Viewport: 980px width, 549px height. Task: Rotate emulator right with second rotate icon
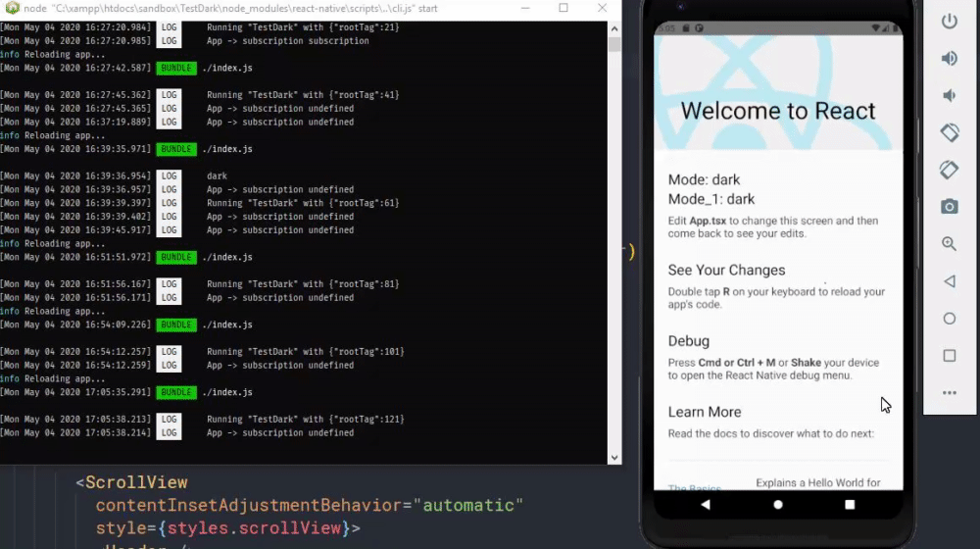(949, 170)
